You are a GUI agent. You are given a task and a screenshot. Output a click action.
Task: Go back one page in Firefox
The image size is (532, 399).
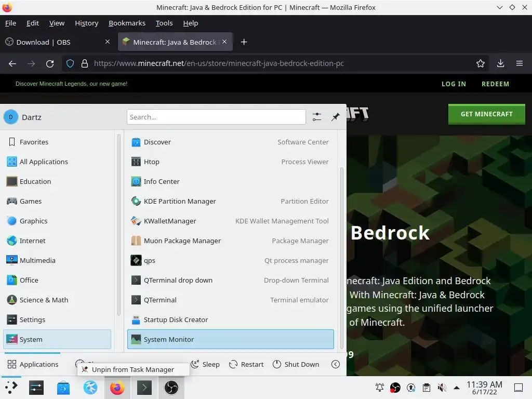coord(12,63)
